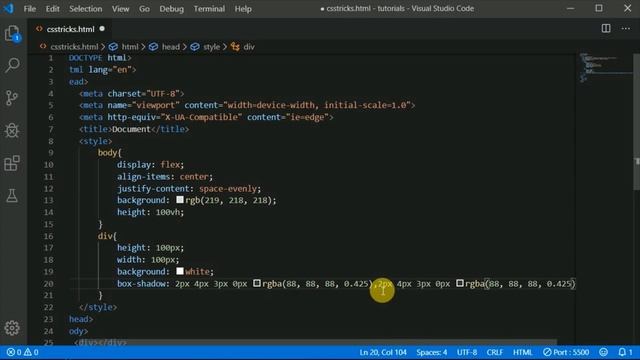640x360 pixels.
Task: Click the errors count in status bar
Action: point(14,352)
